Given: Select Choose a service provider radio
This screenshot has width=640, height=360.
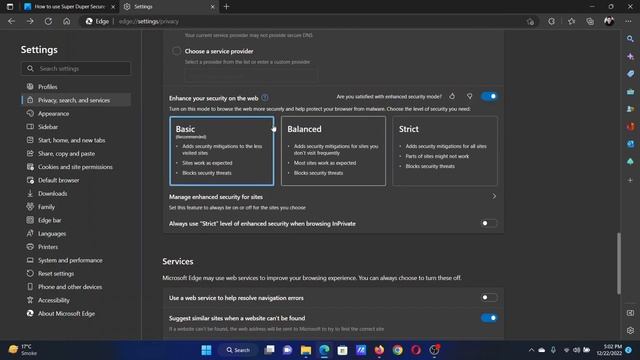Looking at the screenshot, I should (176, 51).
